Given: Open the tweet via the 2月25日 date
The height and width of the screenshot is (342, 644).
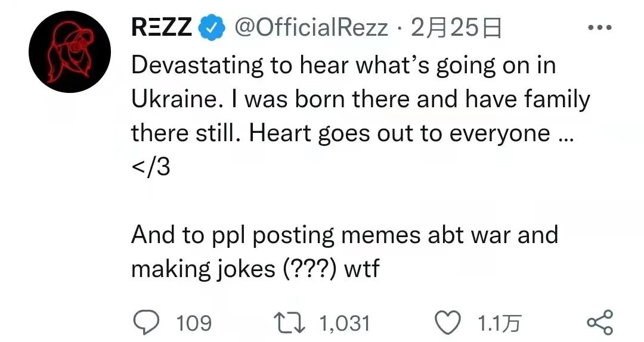Looking at the screenshot, I should (x=456, y=28).
